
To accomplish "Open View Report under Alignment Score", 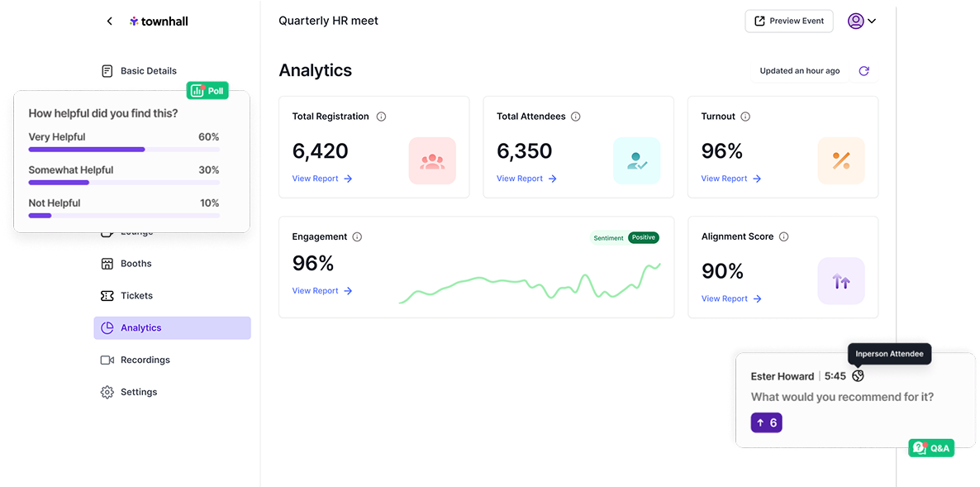I will (x=730, y=298).
